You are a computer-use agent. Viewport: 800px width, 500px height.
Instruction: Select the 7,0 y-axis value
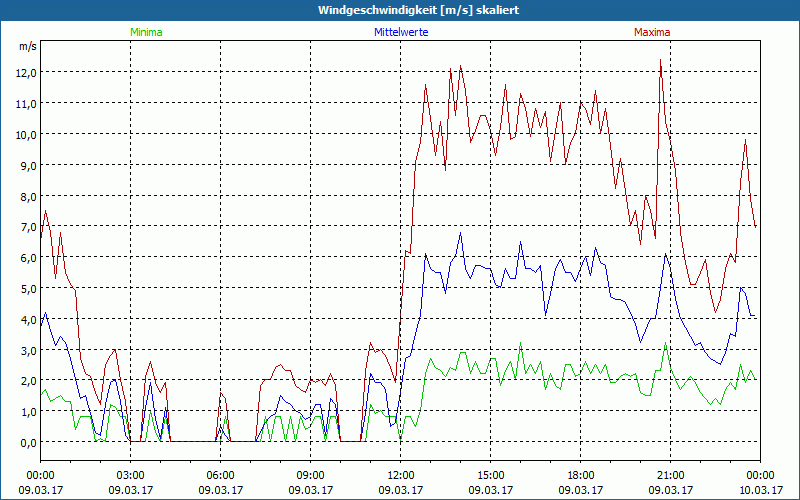click(x=29, y=227)
